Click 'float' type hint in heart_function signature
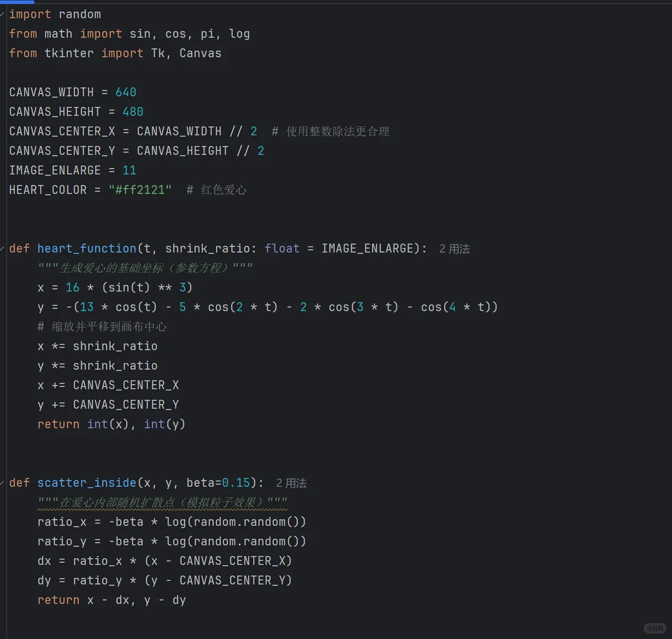The width and height of the screenshot is (672, 639). coord(282,248)
